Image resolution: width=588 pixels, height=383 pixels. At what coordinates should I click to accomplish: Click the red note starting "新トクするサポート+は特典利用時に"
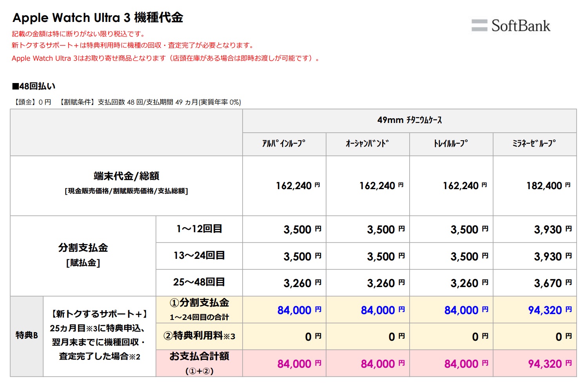point(134,45)
